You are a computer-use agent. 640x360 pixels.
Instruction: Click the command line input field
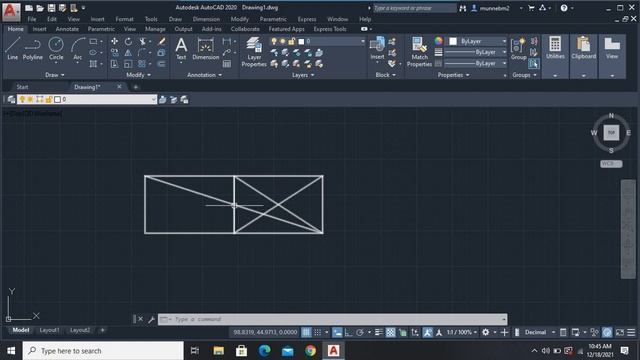pyautogui.click(x=333, y=319)
